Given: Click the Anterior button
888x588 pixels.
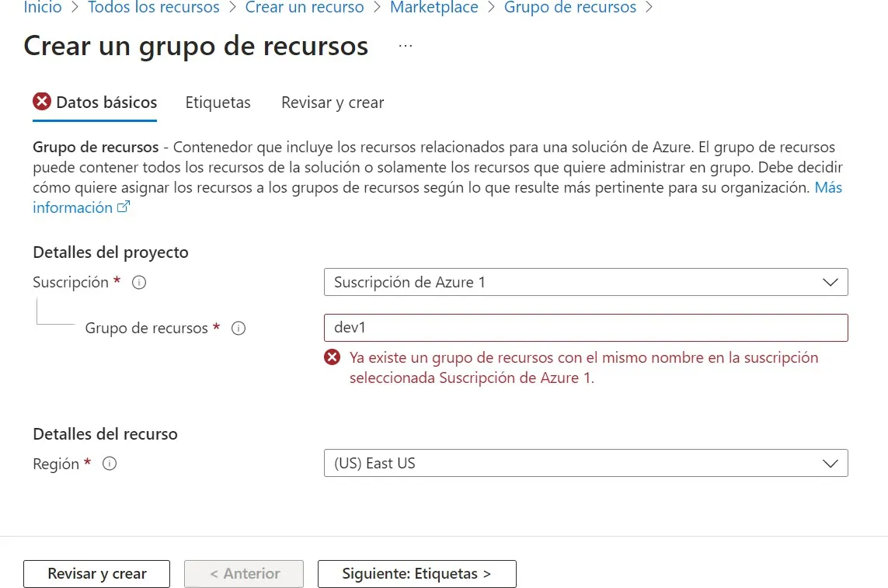Looking at the screenshot, I should pos(243,574).
